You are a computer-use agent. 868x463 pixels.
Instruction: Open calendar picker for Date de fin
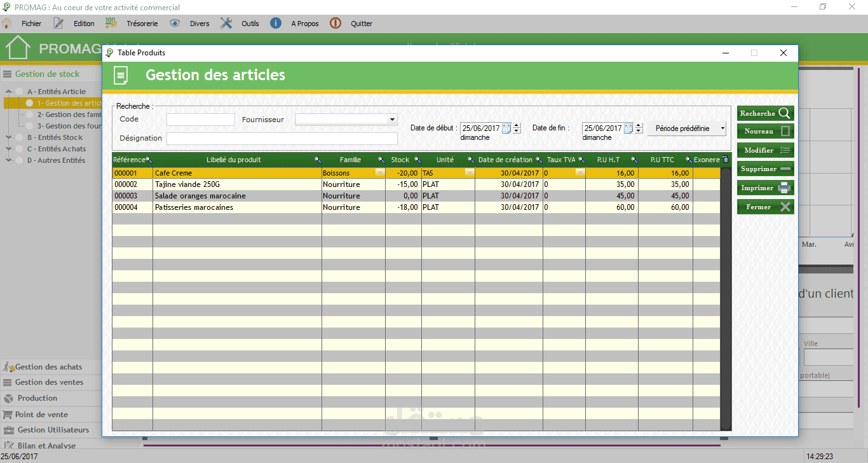coord(628,128)
